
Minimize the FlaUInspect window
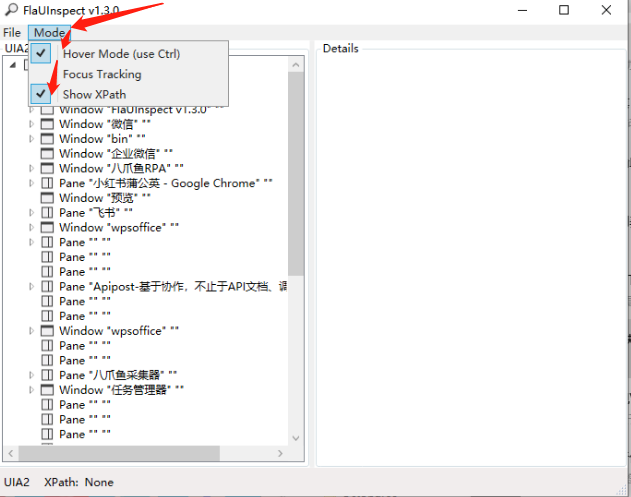tap(522, 10)
